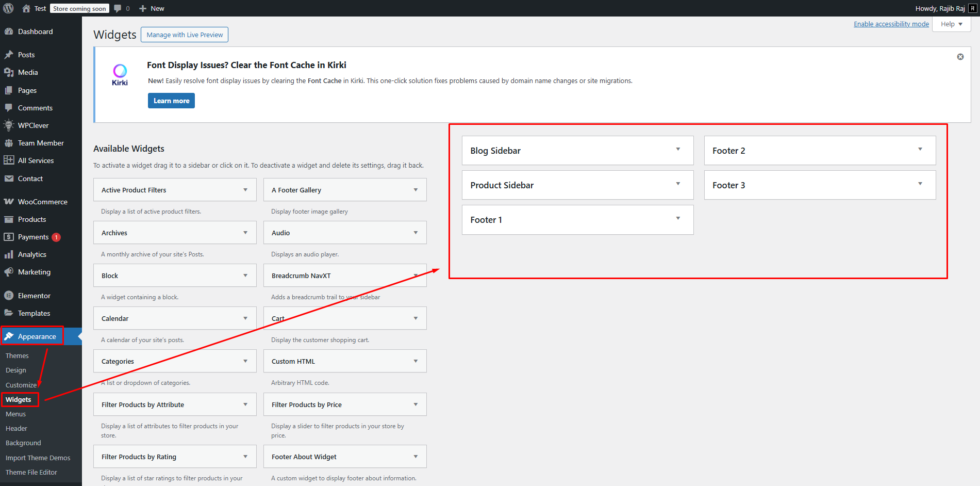Expand the Archives widget arrow

pyautogui.click(x=245, y=233)
